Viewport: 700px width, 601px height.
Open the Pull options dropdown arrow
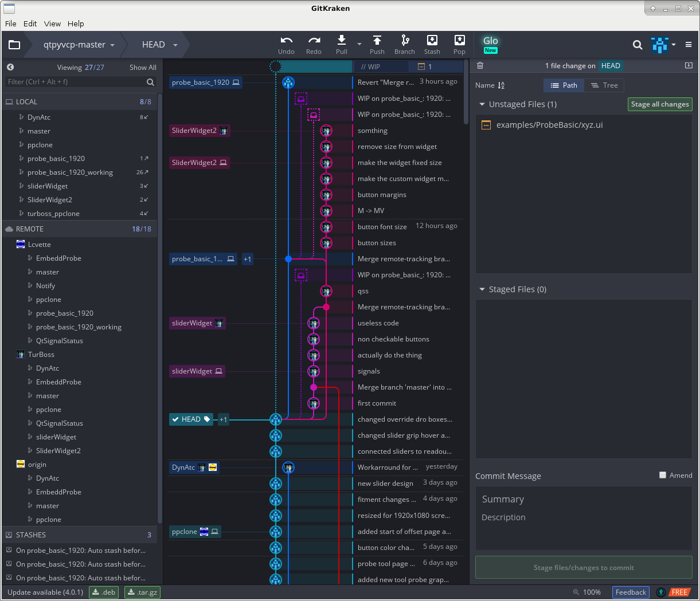[x=359, y=44]
